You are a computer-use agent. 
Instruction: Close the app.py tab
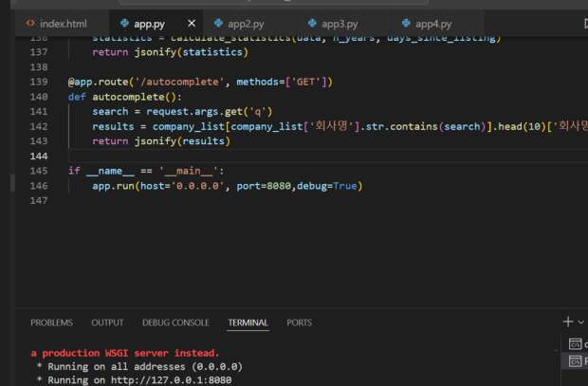point(192,24)
